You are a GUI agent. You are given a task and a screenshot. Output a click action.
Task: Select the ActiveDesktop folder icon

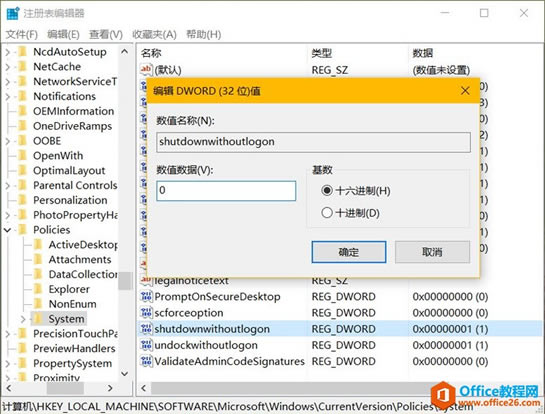(x=38, y=244)
